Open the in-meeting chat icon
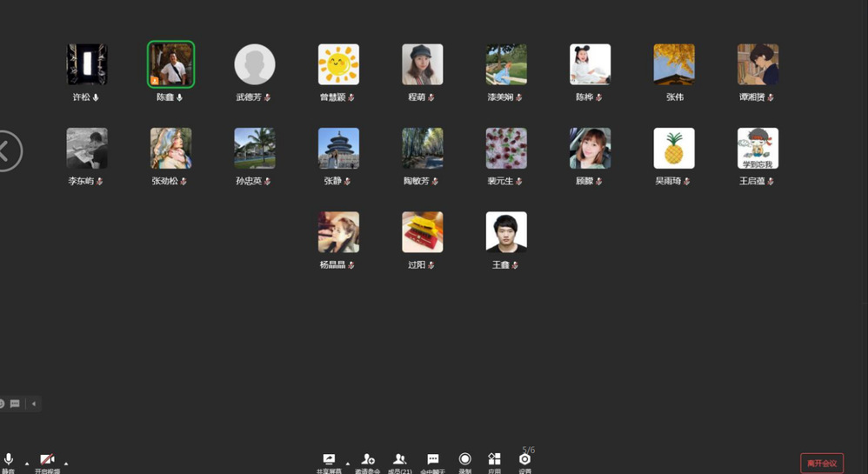868x474 pixels. click(x=432, y=460)
